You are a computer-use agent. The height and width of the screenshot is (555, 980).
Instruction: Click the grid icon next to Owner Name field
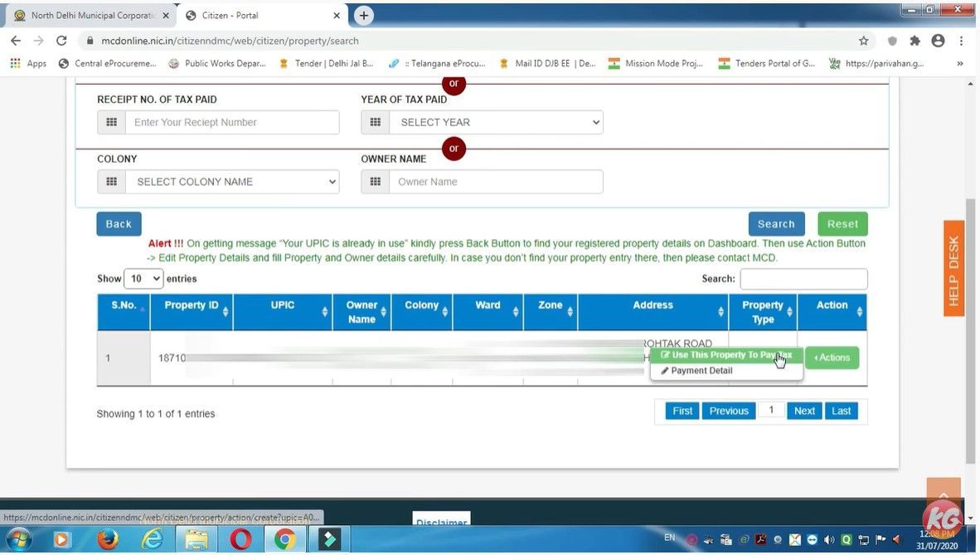click(376, 182)
